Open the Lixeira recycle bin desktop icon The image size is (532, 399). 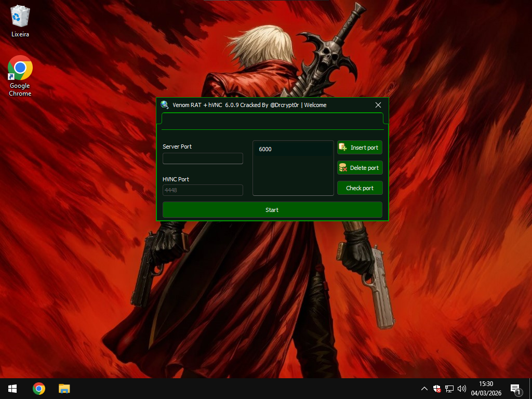[x=20, y=21]
